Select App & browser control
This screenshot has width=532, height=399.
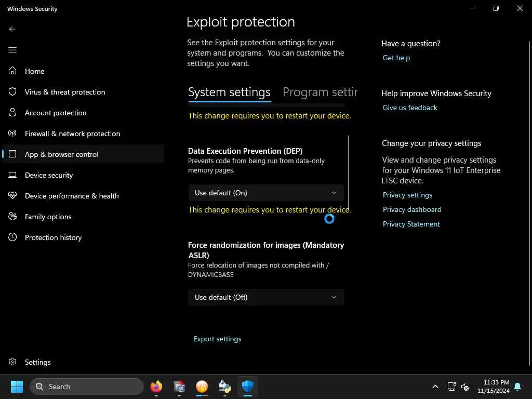click(83, 154)
